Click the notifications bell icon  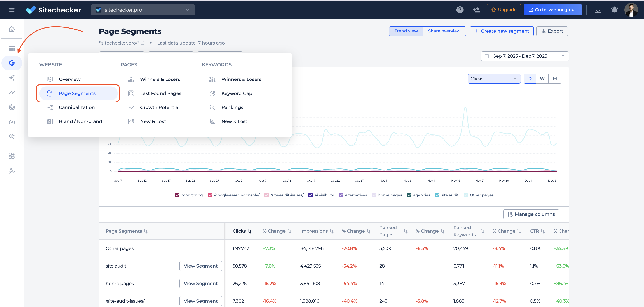pyautogui.click(x=614, y=10)
